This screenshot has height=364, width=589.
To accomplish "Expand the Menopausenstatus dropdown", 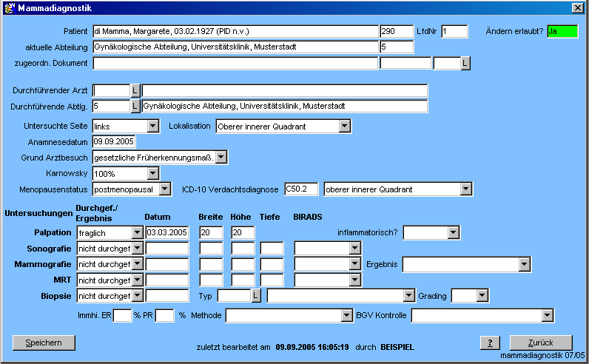I will [x=168, y=189].
